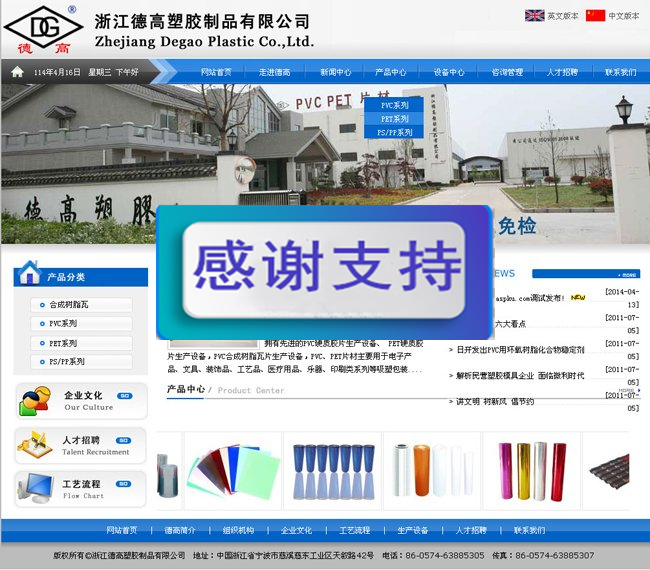Open 走进德高 navigation item
The height and width of the screenshot is (570, 650).
coord(274,72)
